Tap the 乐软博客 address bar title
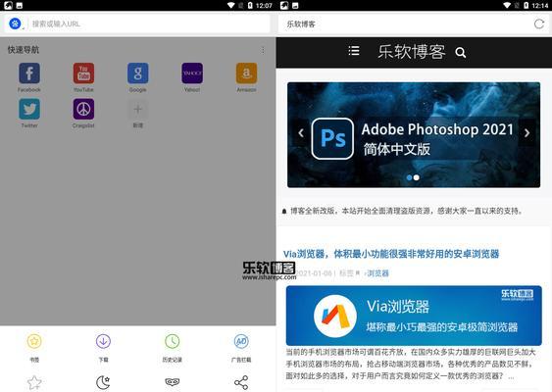Viewport: 552px width, 392px height. pos(301,24)
